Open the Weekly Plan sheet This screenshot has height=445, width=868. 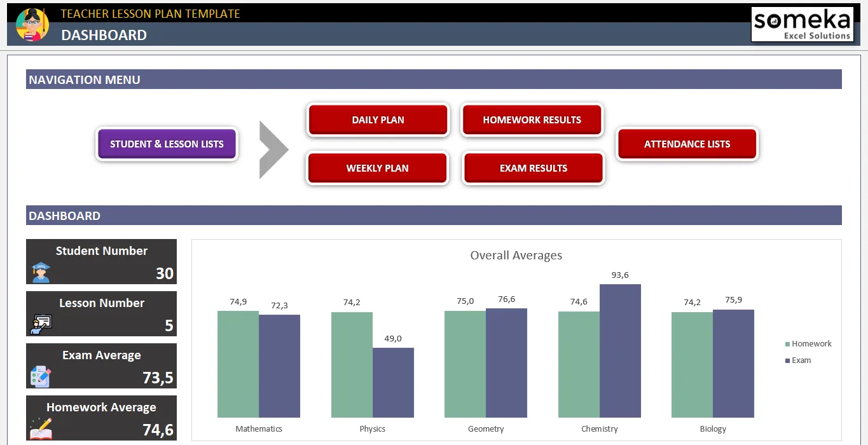coord(378,168)
